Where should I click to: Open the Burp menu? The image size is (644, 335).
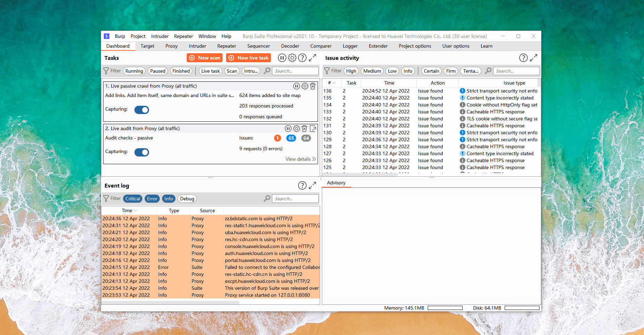point(120,36)
